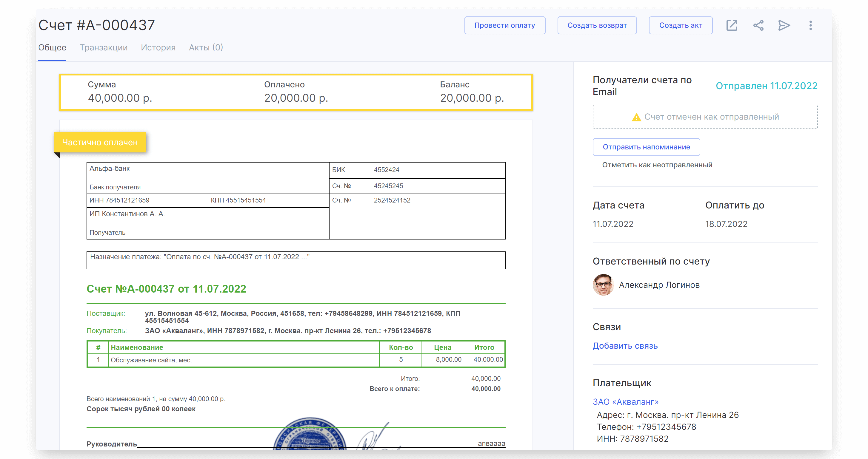Select the Общее tab
This screenshot has width=868, height=459.
pos(52,47)
